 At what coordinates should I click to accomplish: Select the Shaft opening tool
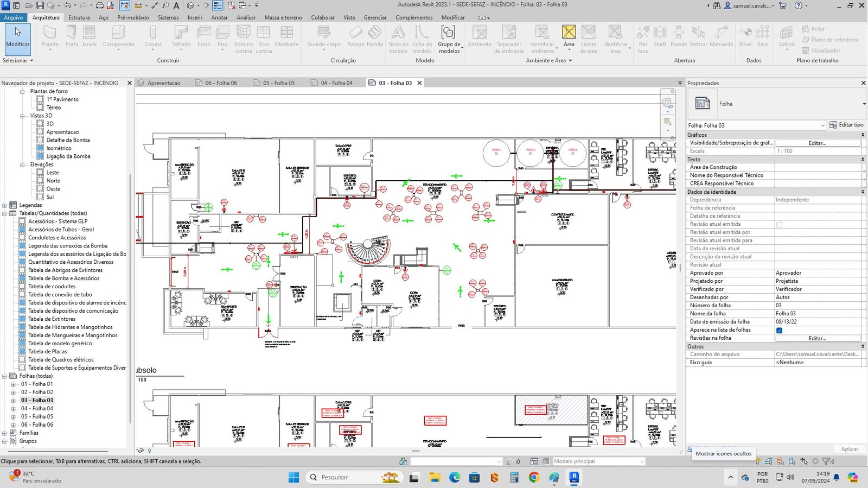coord(660,37)
